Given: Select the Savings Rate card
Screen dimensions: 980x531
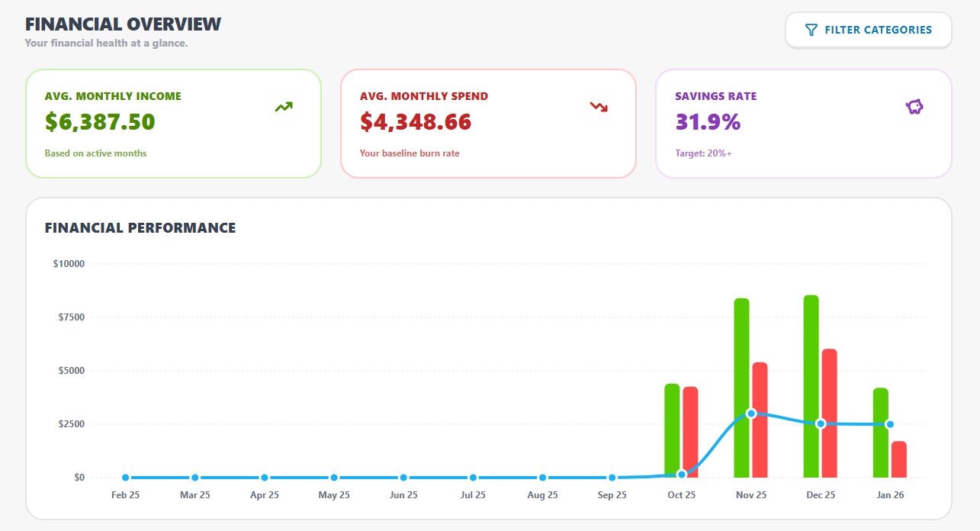Looking at the screenshot, I should click(x=803, y=122).
